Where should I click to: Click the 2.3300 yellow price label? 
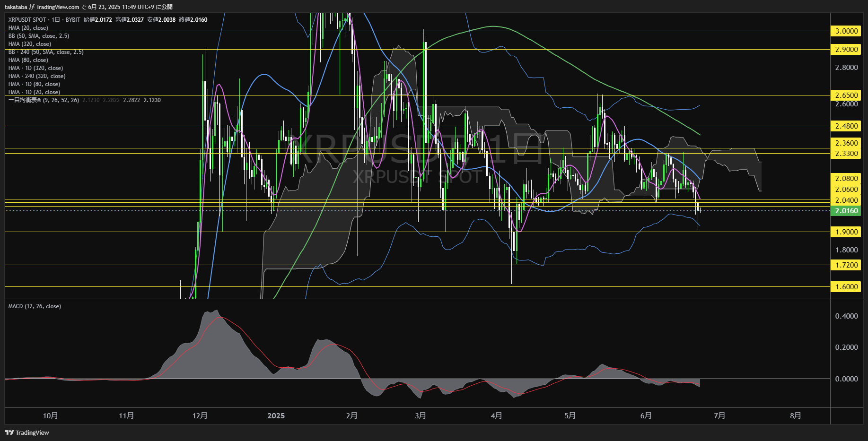pyautogui.click(x=846, y=154)
